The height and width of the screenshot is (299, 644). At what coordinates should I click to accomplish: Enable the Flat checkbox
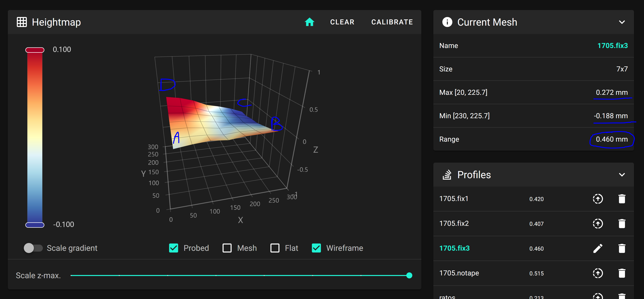click(x=275, y=248)
